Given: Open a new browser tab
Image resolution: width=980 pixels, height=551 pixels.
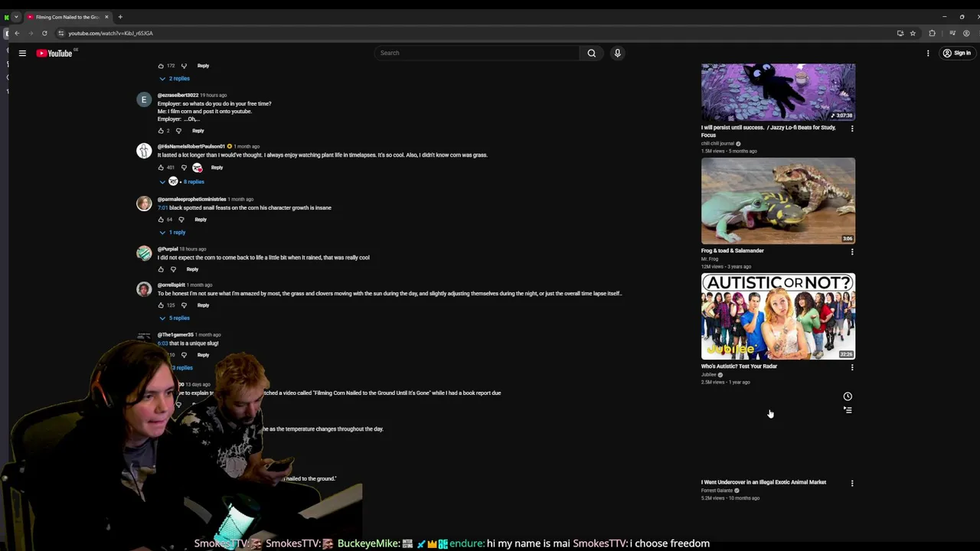Looking at the screenshot, I should tap(120, 17).
